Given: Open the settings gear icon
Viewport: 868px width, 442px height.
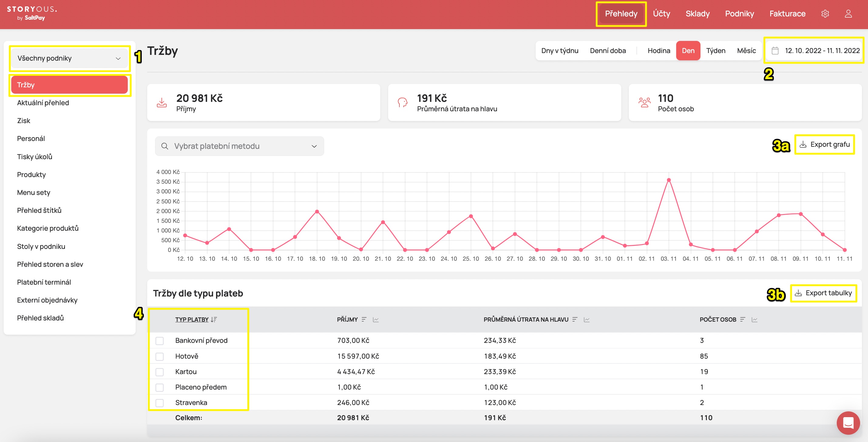Looking at the screenshot, I should 825,14.
